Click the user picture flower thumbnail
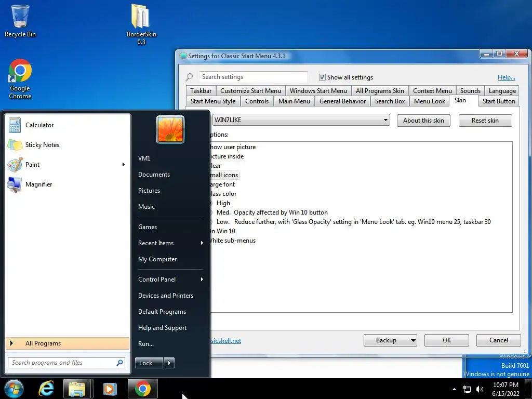This screenshot has height=399, width=532. [x=170, y=129]
